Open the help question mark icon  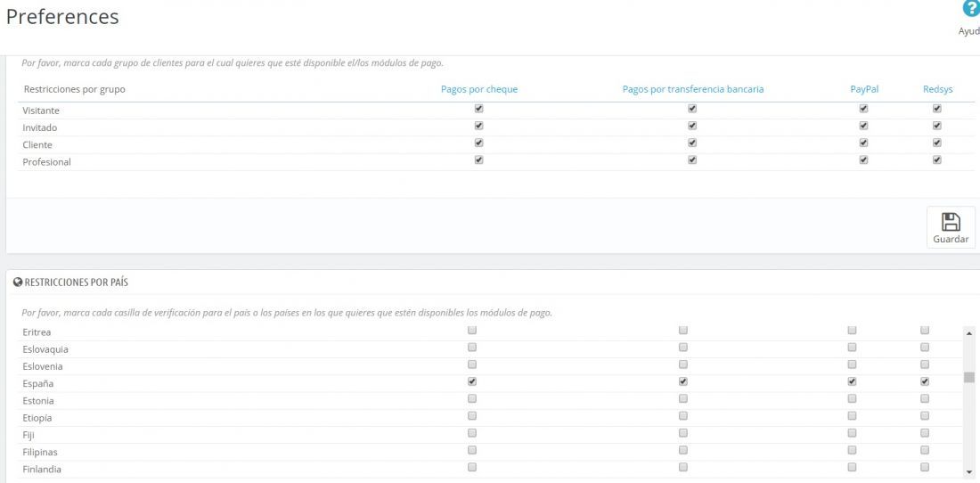pos(970,9)
